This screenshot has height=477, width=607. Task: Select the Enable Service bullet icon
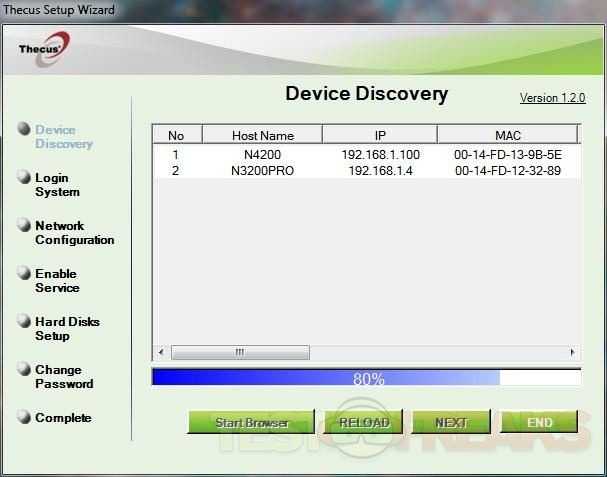[x=25, y=273]
